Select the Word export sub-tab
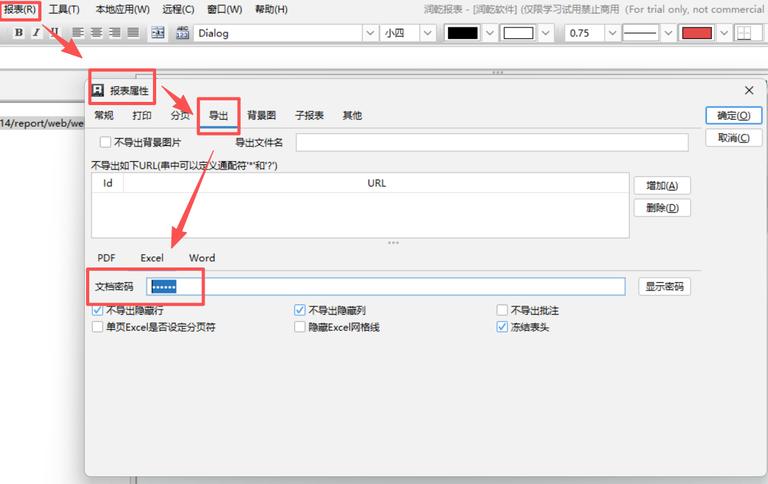 tap(202, 258)
